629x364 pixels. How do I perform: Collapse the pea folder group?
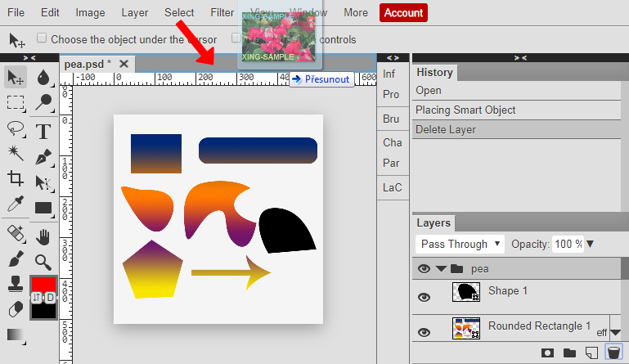click(442, 268)
